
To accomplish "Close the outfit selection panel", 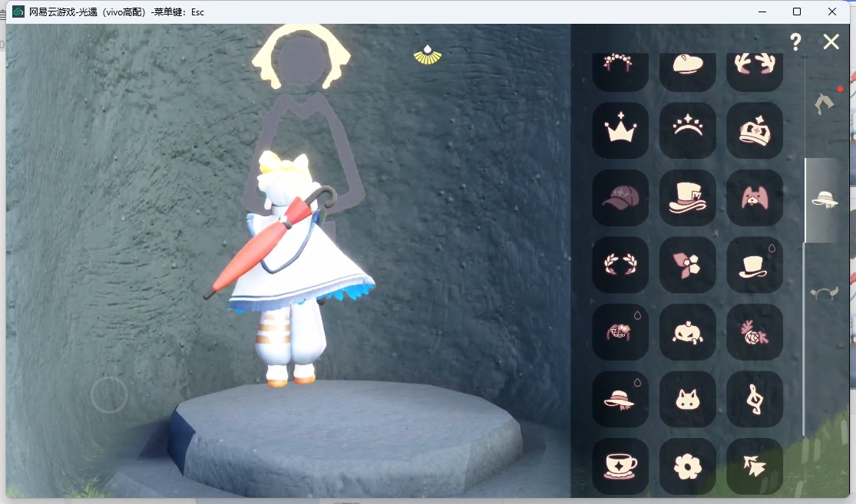I will tap(831, 42).
